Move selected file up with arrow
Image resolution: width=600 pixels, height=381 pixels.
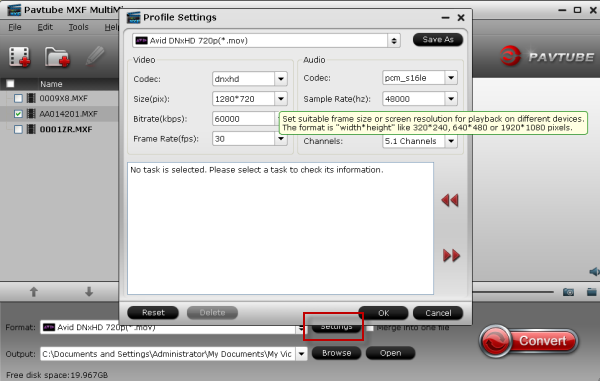coord(34,292)
